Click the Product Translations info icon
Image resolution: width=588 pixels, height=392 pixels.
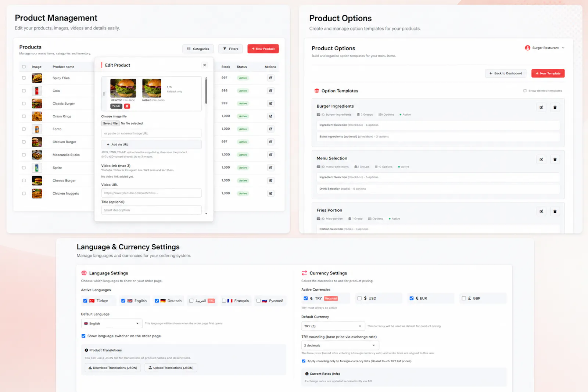point(86,350)
